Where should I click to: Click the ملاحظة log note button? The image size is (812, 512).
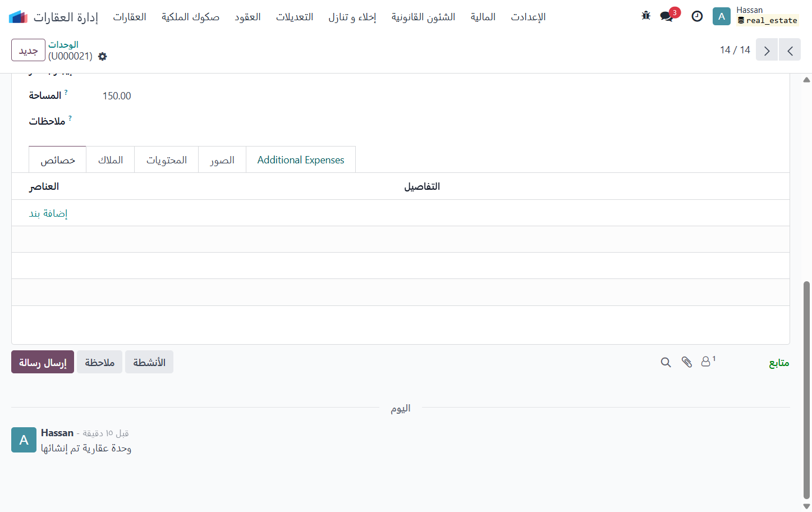pos(99,362)
